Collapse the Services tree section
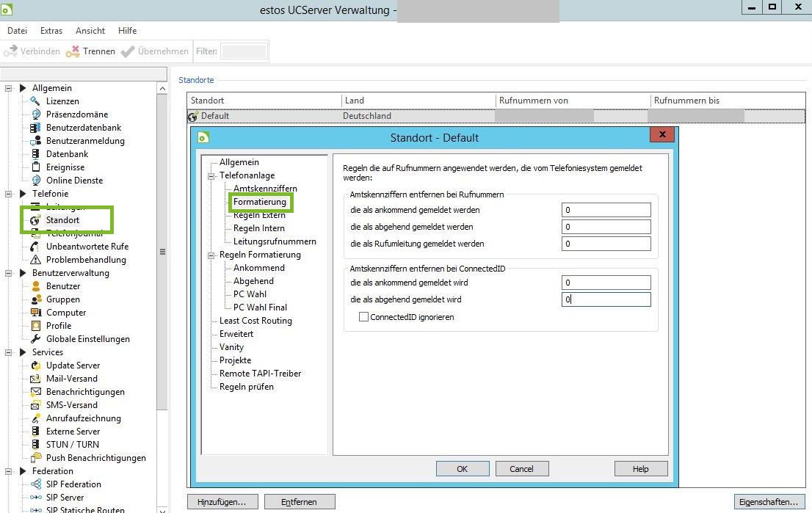This screenshot has height=513, width=812. coord(8,352)
